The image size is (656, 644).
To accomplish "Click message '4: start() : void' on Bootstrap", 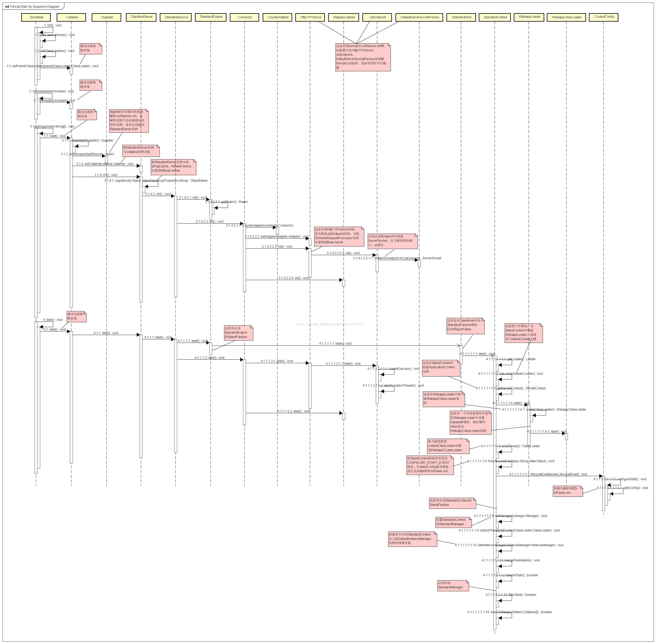I will (53, 320).
